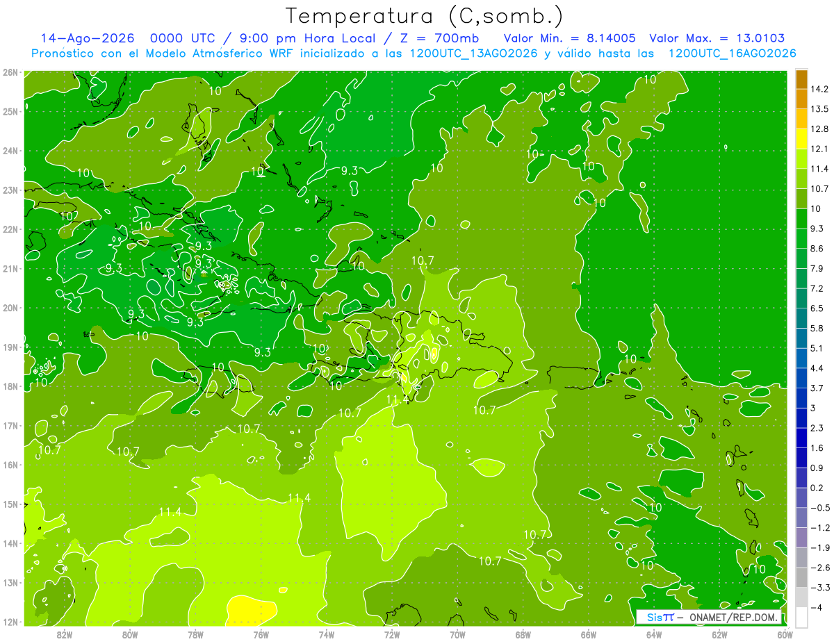The width and height of the screenshot is (834, 644).
Task: Click the purple swatch between -1.9 and -1.2
Action: 801,537
